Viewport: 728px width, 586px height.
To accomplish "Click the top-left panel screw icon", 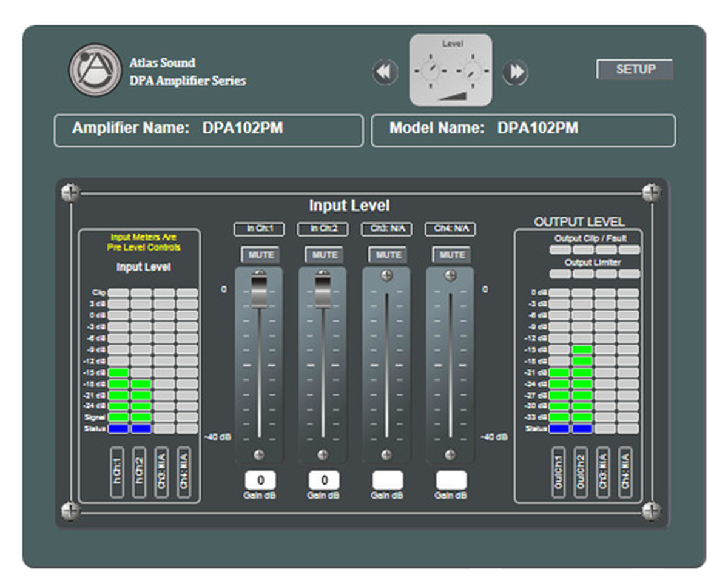I will coord(70,193).
